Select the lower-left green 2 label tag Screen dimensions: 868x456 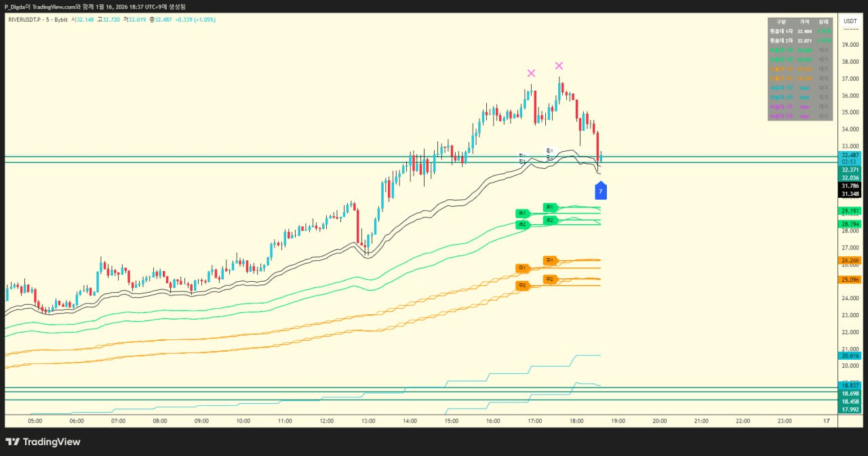tap(521, 224)
